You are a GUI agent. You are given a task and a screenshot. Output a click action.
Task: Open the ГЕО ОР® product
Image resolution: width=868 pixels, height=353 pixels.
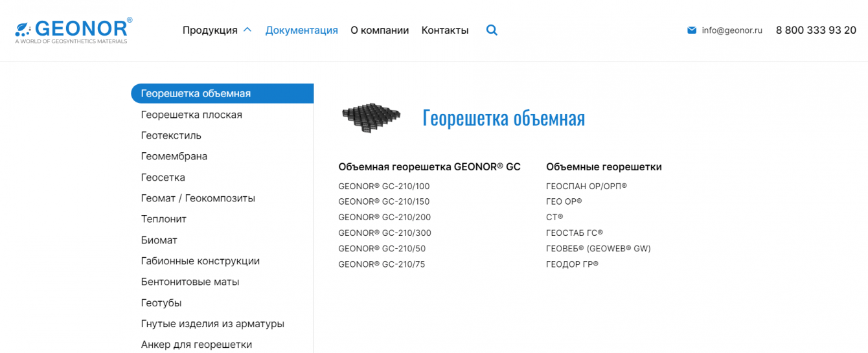click(x=564, y=201)
